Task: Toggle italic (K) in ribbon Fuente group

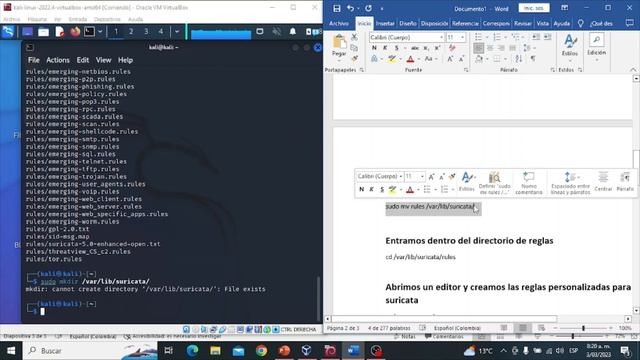Action: pyautogui.click(x=385, y=48)
